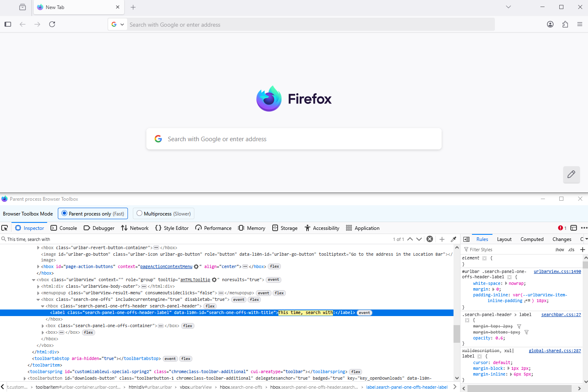Toggle flex badge on search-panel-one-offs-header hbox
Image resolution: width=588 pixels, height=392 pixels.
pyautogui.click(x=210, y=306)
